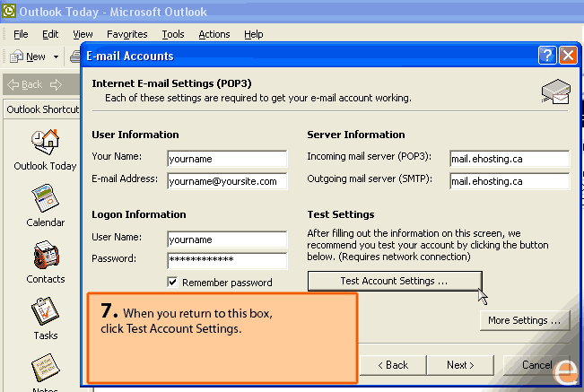584x392 pixels.
Task: Click the dialog Help question mark icon
Action: pyautogui.click(x=547, y=56)
